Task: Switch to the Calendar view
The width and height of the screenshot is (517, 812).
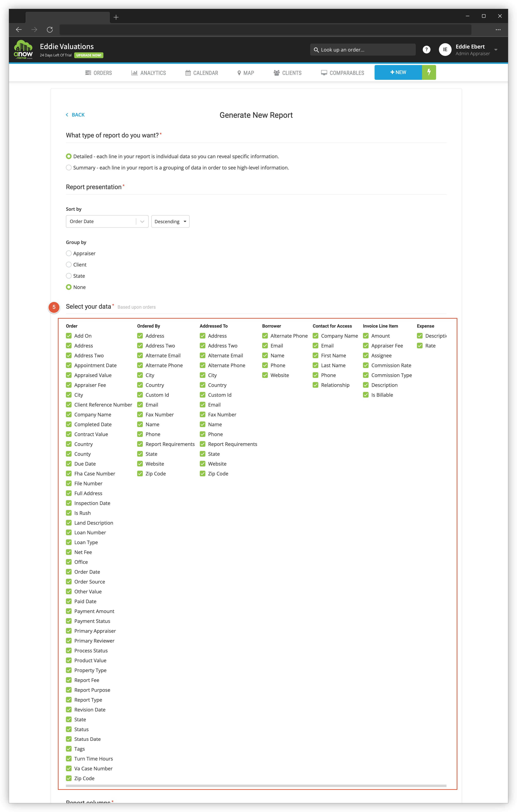Action: (x=202, y=72)
